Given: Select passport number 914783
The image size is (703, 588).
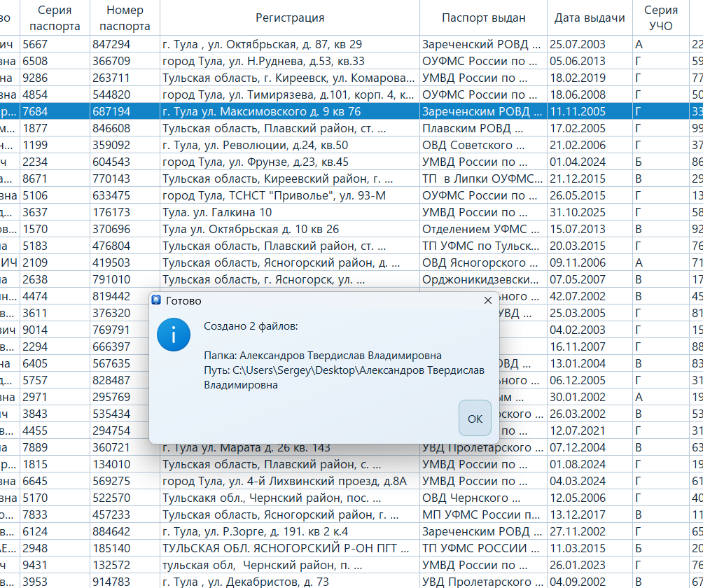Looking at the screenshot, I should (x=125, y=582).
